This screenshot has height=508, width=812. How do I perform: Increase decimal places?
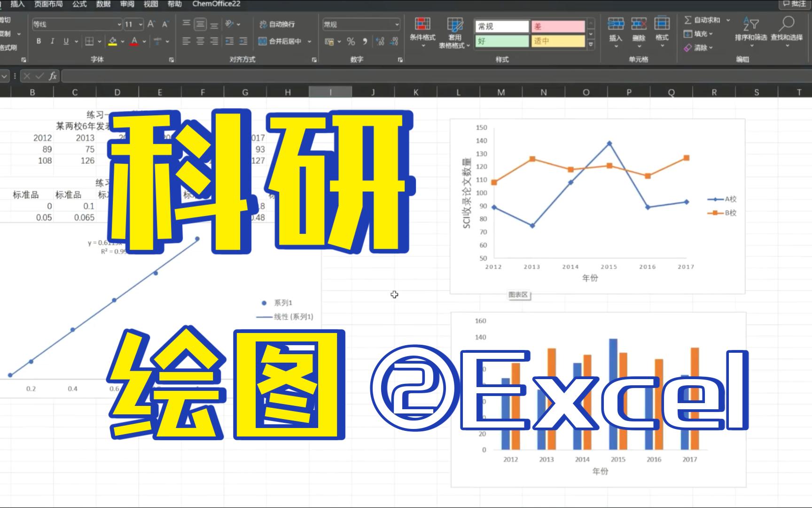(380, 41)
